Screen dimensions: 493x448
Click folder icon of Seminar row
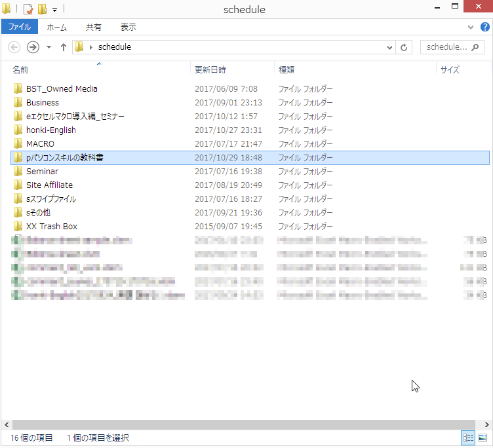(18, 171)
